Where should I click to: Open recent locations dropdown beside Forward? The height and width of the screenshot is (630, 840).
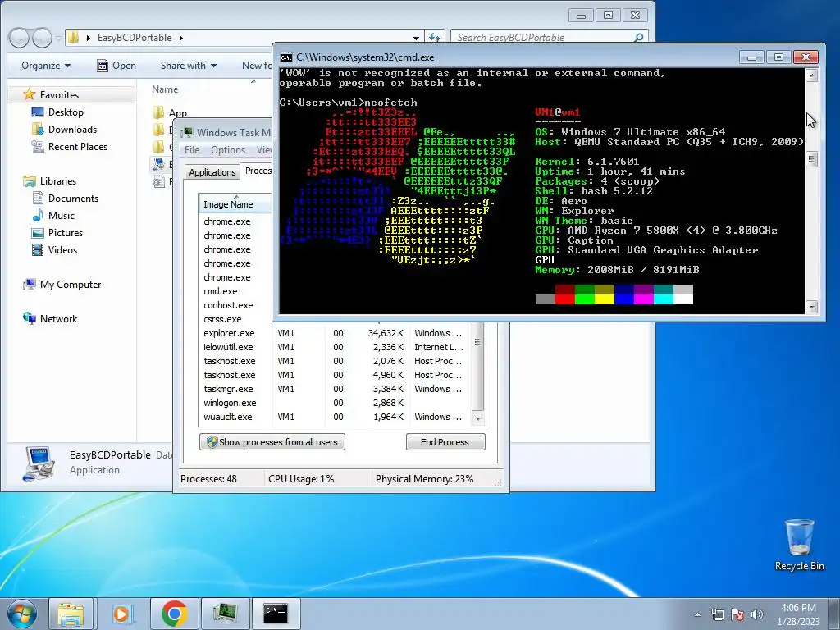(58, 38)
